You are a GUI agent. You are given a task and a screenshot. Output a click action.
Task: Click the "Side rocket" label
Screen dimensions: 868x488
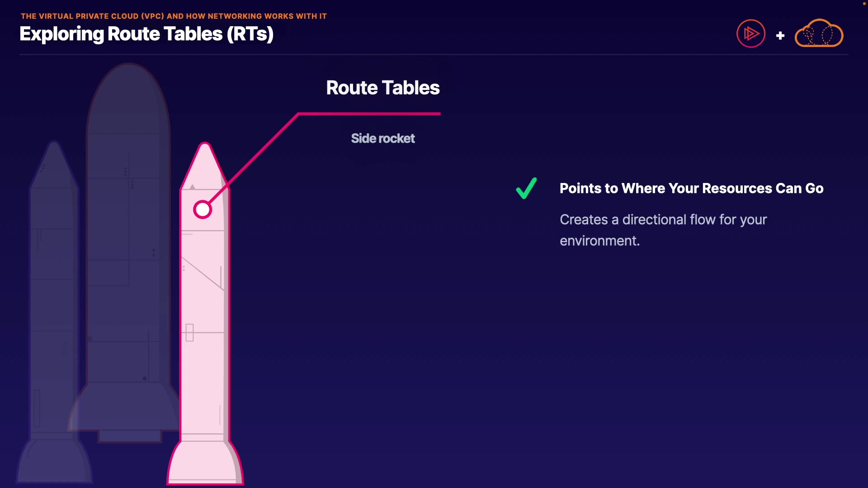(x=382, y=138)
